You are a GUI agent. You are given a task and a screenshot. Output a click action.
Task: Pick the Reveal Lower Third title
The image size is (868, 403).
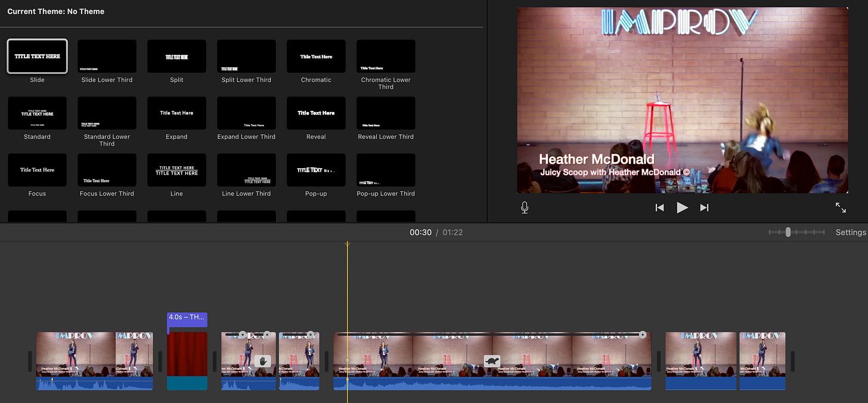tap(386, 113)
